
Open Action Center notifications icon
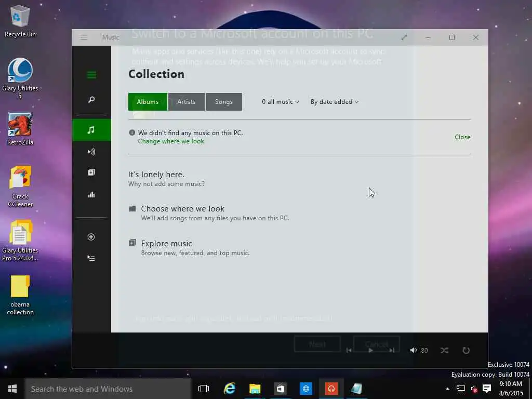tap(487, 389)
